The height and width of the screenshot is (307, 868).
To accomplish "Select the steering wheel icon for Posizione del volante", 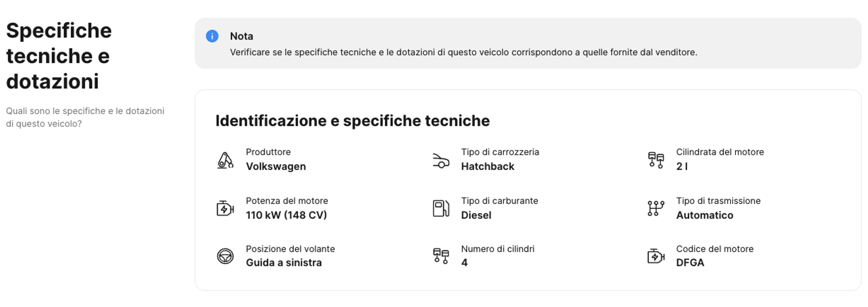I will [x=226, y=256].
